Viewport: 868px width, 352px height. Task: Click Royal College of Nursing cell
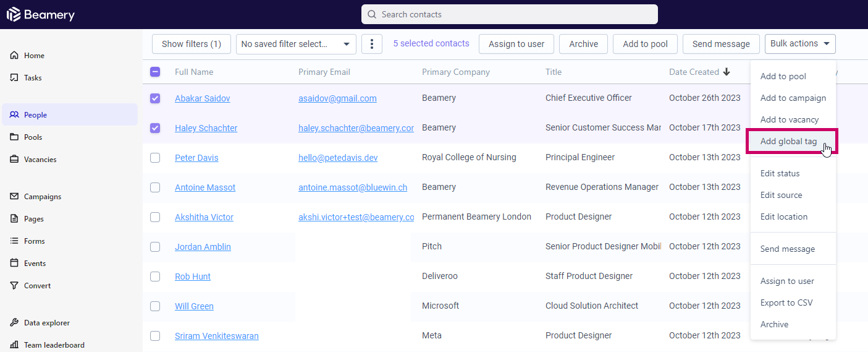pos(469,157)
